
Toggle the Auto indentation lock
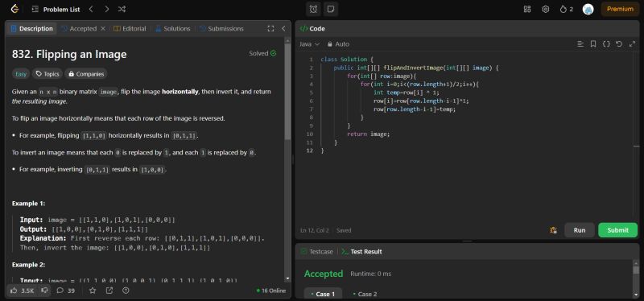[338, 44]
